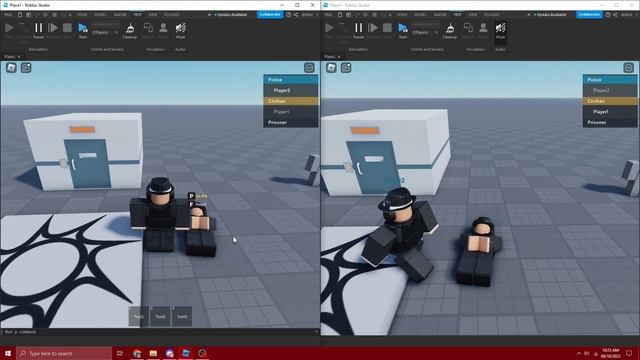
Task: Click the new file icon in left window
Action: pos(20,15)
